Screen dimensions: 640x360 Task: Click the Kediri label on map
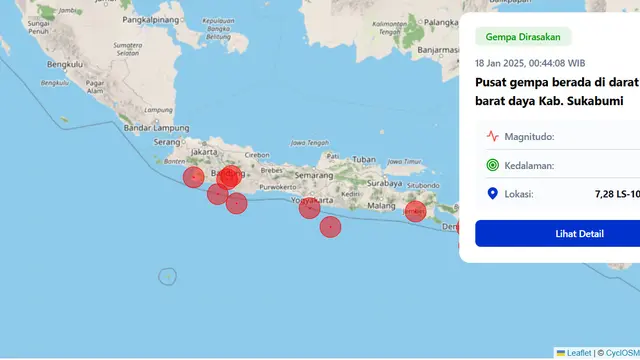pos(350,194)
